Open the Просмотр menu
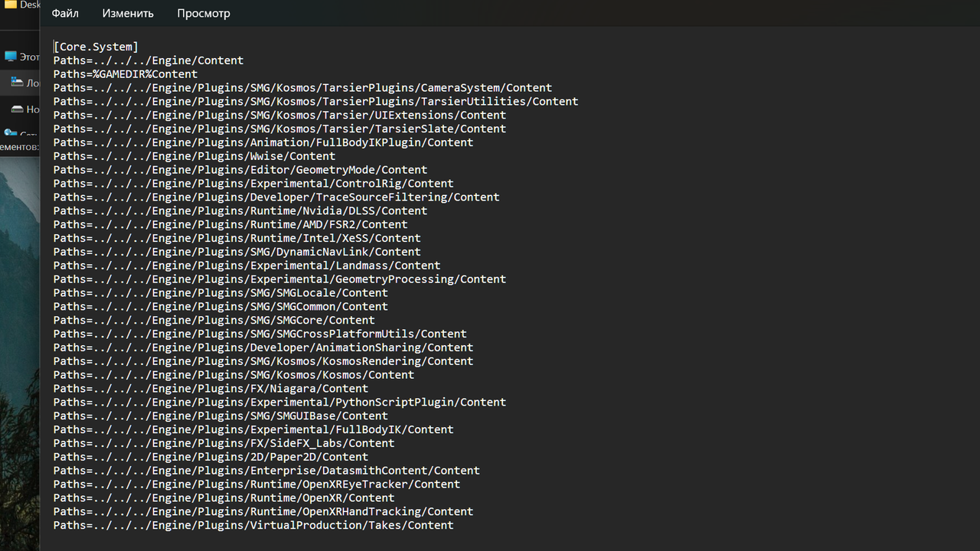Screen dimensions: 980x551 pyautogui.click(x=204, y=13)
